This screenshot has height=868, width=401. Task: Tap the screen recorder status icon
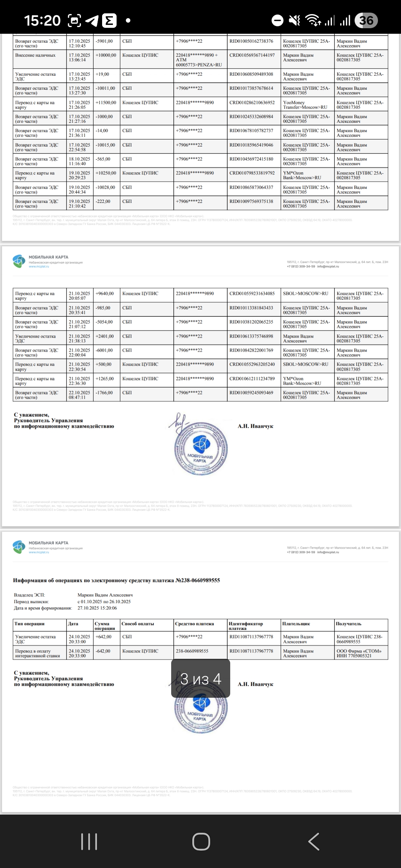coord(74,21)
